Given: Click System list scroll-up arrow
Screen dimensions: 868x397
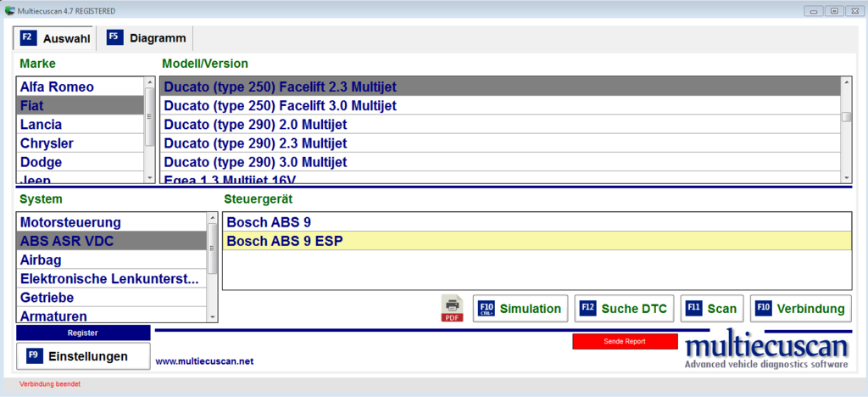Looking at the screenshot, I should 213,218.
